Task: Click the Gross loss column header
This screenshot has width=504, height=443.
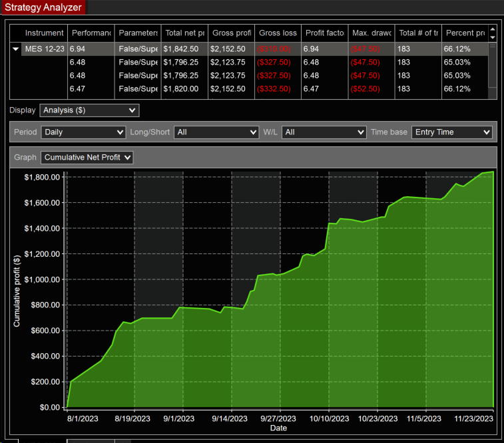Action: 277,33
